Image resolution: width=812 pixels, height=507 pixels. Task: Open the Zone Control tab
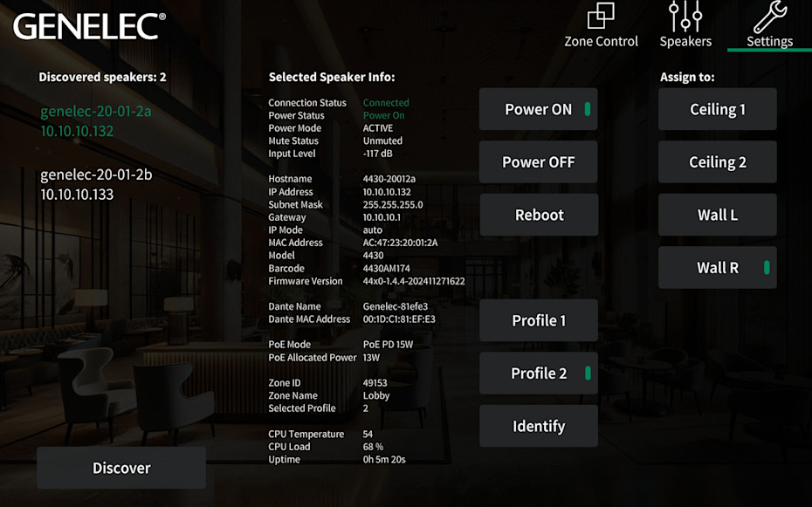click(601, 26)
